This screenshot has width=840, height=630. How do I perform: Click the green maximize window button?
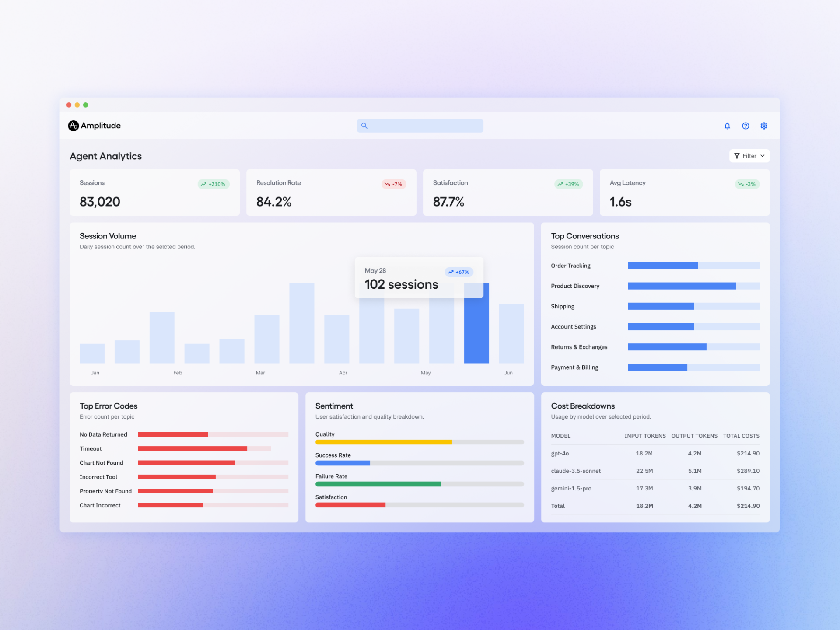coord(86,105)
